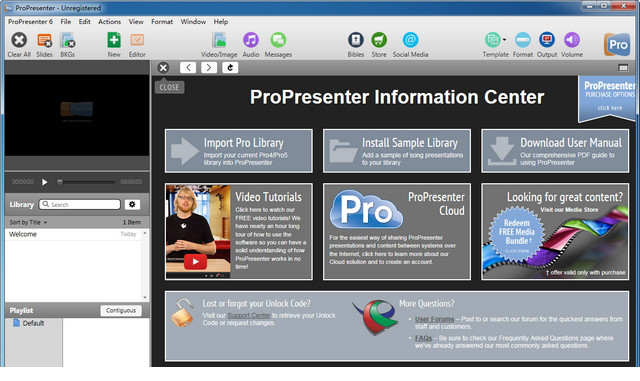
Task: Open the Support Center link
Action: pos(249,316)
